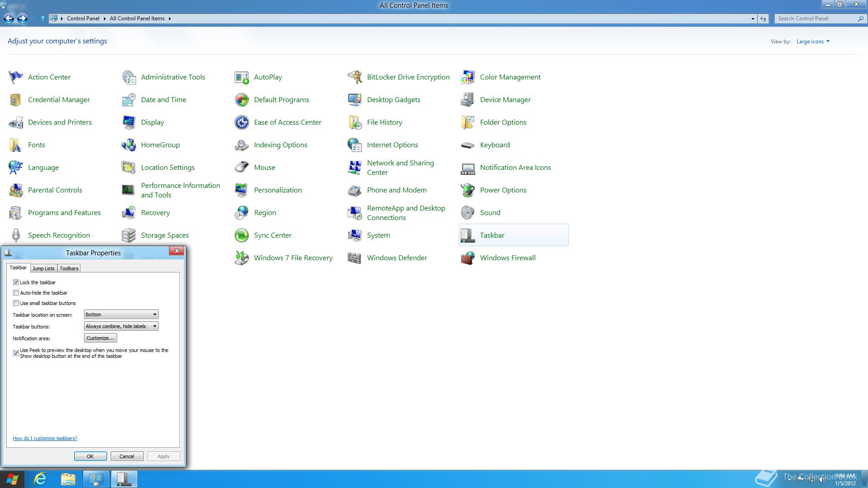The image size is (868, 488).
Task: Click Control Panel in address breadcrumb
Action: (83, 19)
